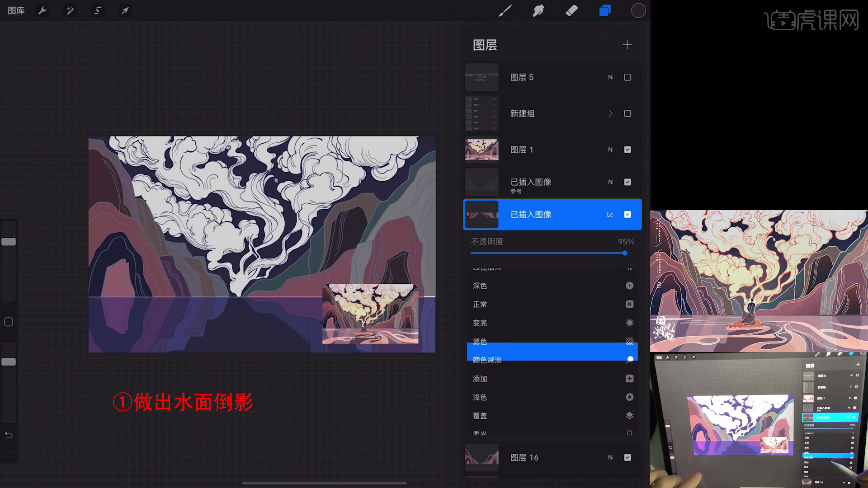Toggle visibility of 图层 16
This screenshot has height=488, width=868.
[627, 457]
